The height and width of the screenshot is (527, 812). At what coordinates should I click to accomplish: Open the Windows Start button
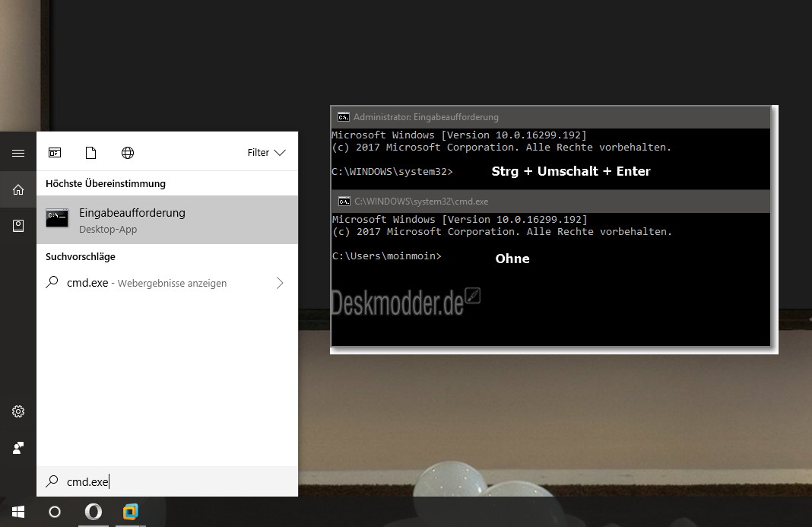[x=18, y=512]
